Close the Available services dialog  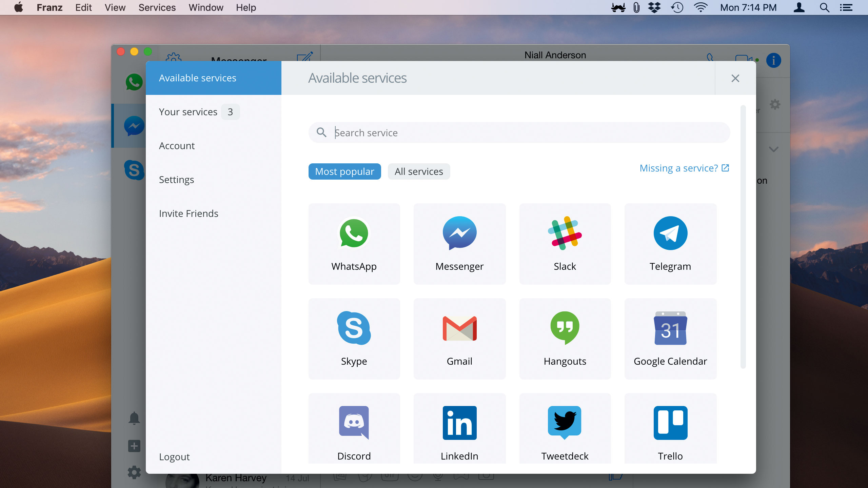coord(735,78)
